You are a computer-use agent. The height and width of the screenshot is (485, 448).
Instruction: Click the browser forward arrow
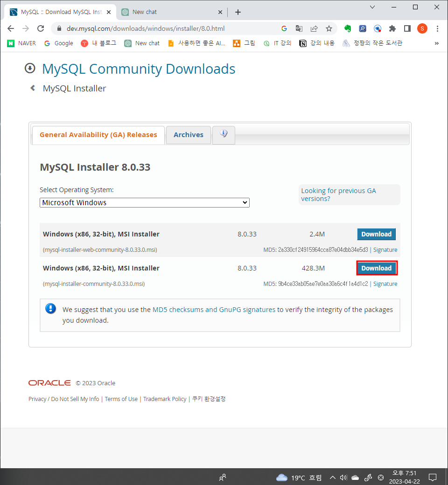pyautogui.click(x=26, y=28)
